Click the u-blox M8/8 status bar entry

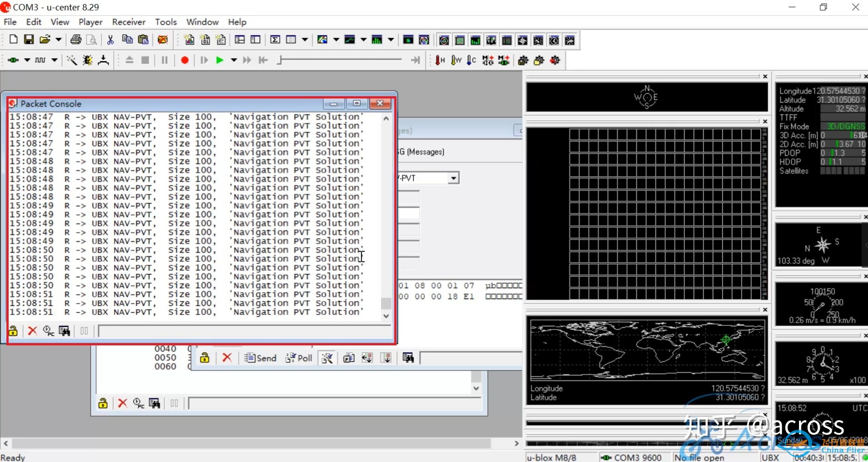click(551, 457)
